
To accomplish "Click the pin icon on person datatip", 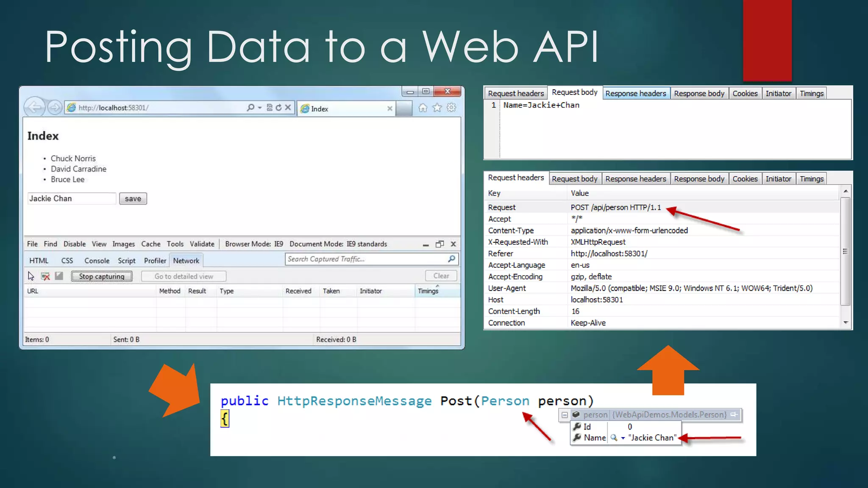I will [x=734, y=415].
